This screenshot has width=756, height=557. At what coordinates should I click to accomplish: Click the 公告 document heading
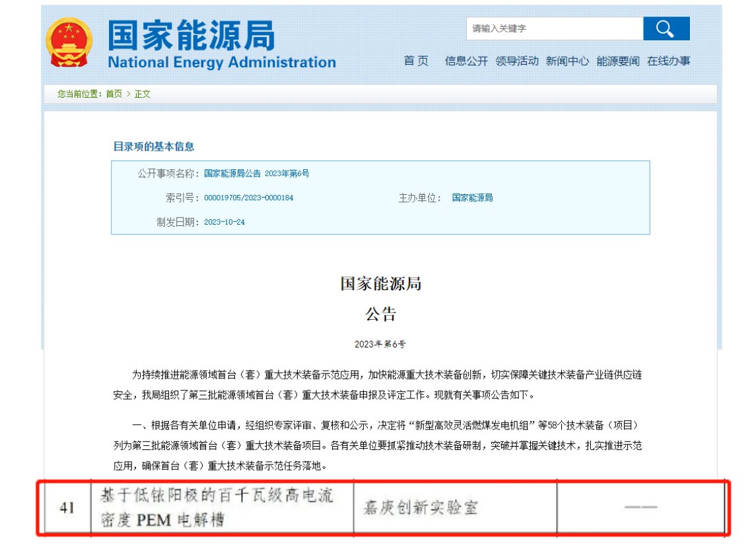click(x=380, y=315)
